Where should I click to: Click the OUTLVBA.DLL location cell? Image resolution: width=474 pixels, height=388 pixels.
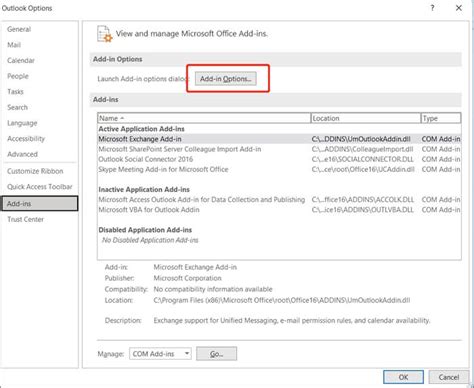[363, 210]
